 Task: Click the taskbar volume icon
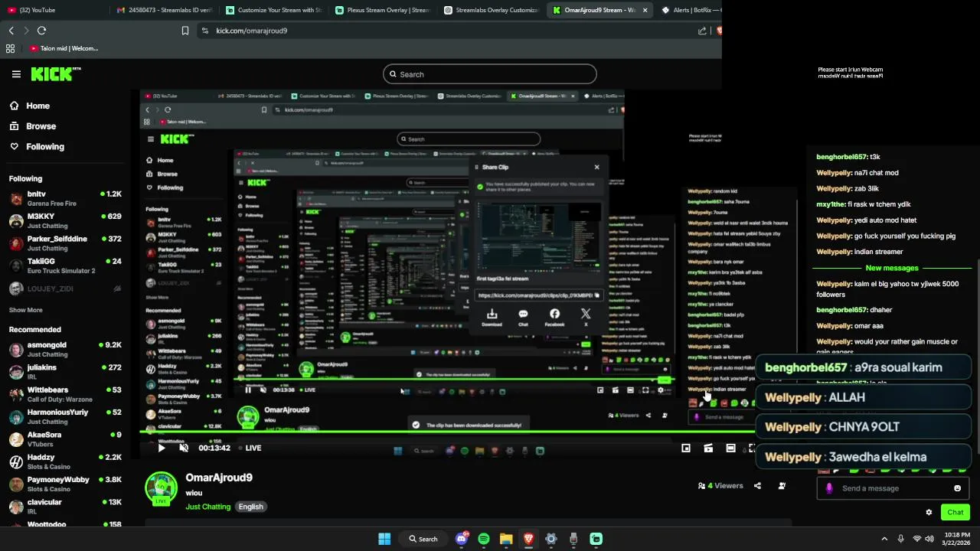tap(929, 539)
